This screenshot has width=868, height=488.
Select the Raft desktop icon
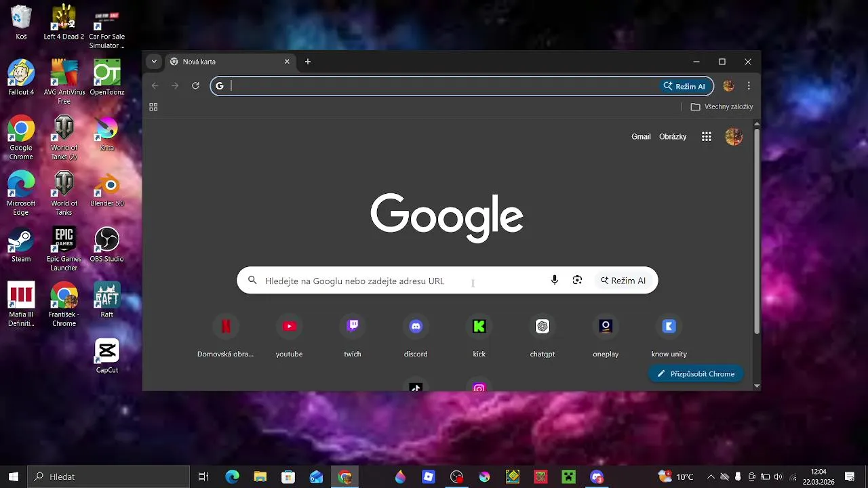(107, 300)
